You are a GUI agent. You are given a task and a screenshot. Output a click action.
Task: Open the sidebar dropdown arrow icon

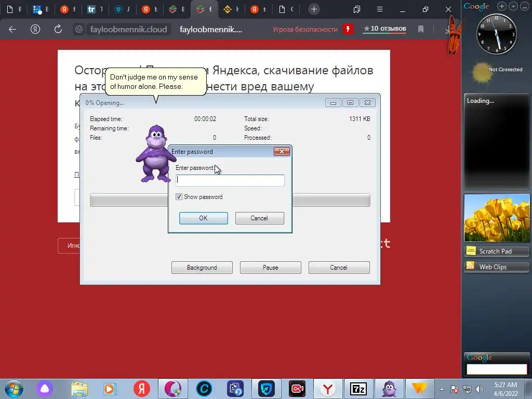[513, 6]
